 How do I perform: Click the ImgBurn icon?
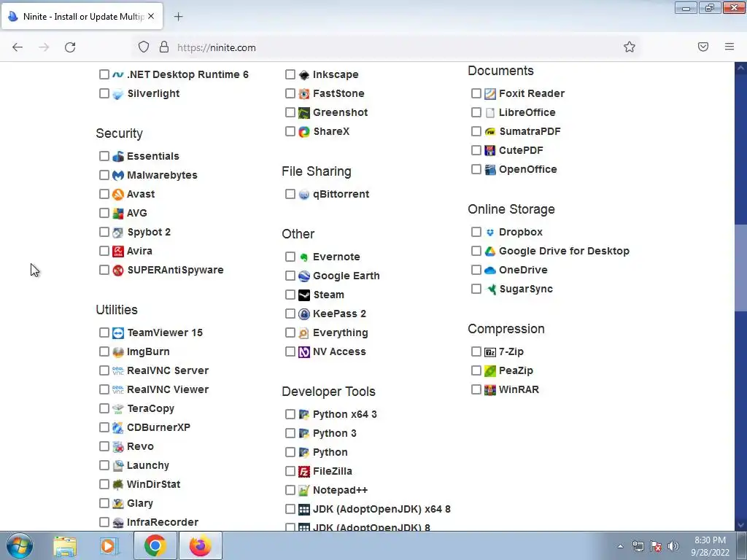click(x=117, y=352)
